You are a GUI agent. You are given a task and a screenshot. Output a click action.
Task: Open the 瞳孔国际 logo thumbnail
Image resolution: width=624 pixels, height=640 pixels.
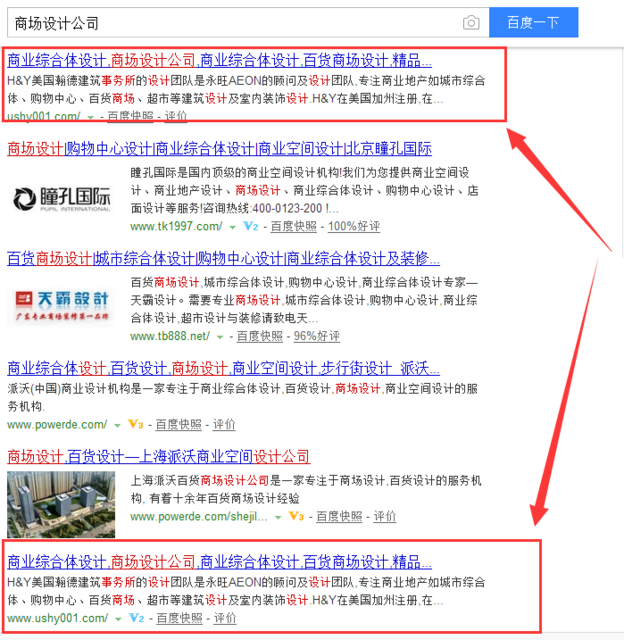pyautogui.click(x=62, y=200)
